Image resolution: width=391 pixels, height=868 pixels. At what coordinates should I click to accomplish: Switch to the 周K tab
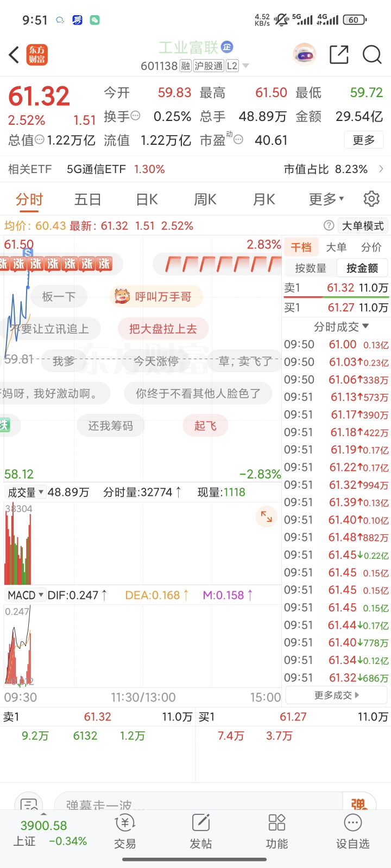[x=205, y=199]
